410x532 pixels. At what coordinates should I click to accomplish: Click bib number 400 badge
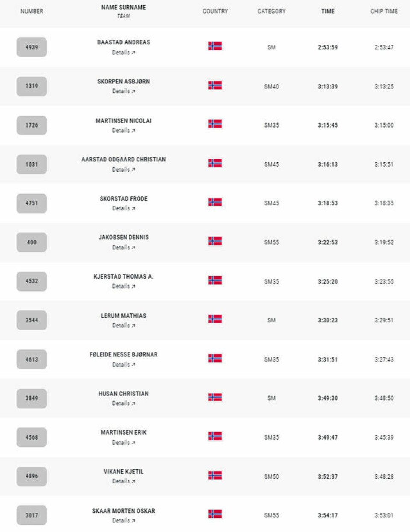[x=32, y=242]
